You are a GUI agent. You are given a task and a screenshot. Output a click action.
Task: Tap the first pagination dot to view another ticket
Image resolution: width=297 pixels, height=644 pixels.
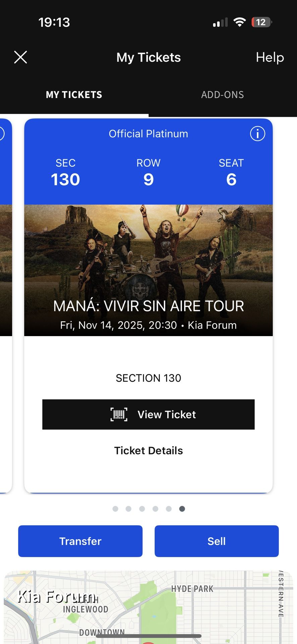(x=115, y=508)
